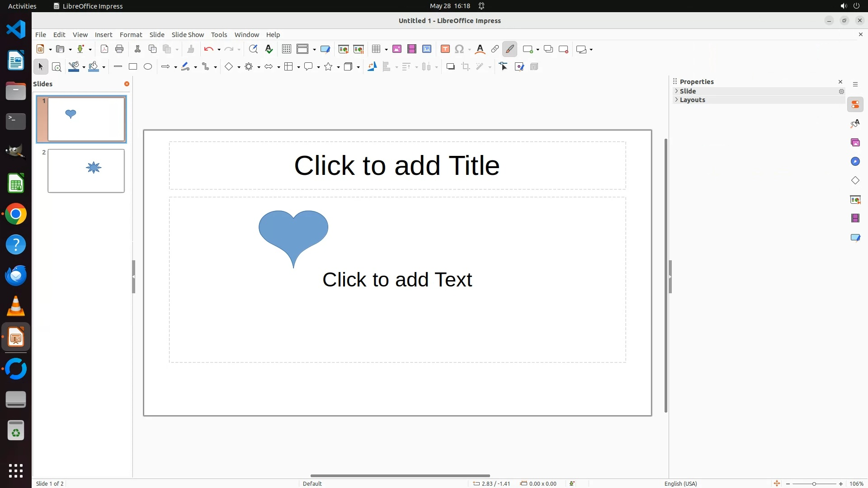Select the Ellipse drawing tool
Image resolution: width=868 pixels, height=488 pixels.
click(x=148, y=67)
